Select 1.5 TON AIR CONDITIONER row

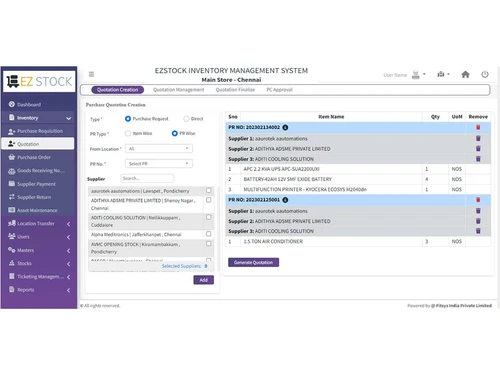click(358, 241)
